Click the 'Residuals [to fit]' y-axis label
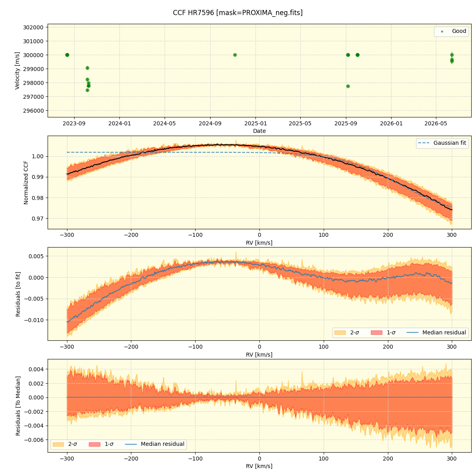 pos(18,294)
